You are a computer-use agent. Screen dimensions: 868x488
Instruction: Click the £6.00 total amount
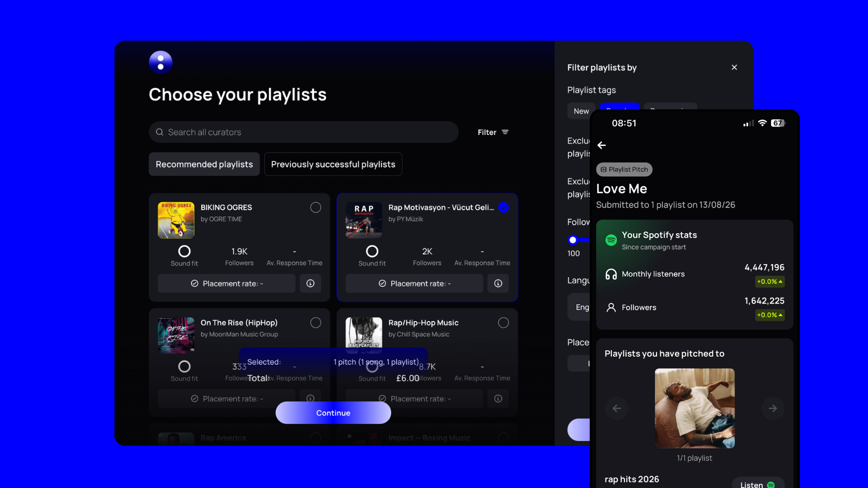(408, 378)
